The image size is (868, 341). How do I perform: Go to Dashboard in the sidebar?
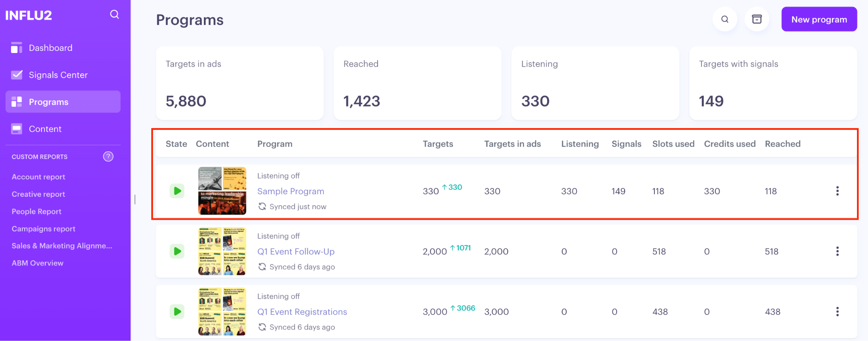[50, 48]
